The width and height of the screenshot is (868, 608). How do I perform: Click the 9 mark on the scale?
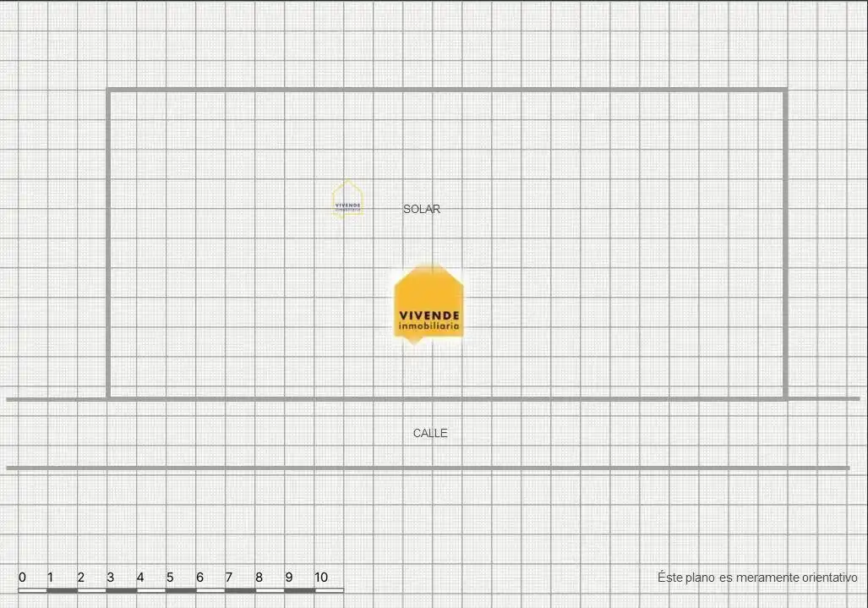(289, 578)
